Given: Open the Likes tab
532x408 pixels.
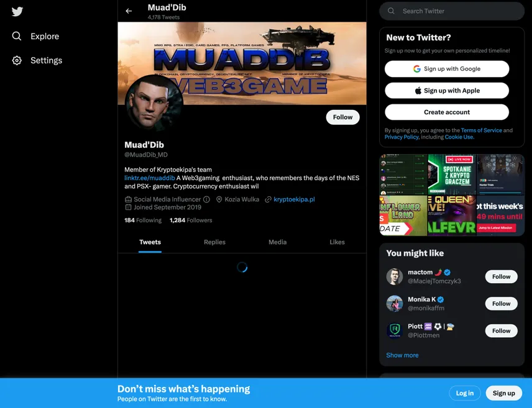Looking at the screenshot, I should 337,242.
